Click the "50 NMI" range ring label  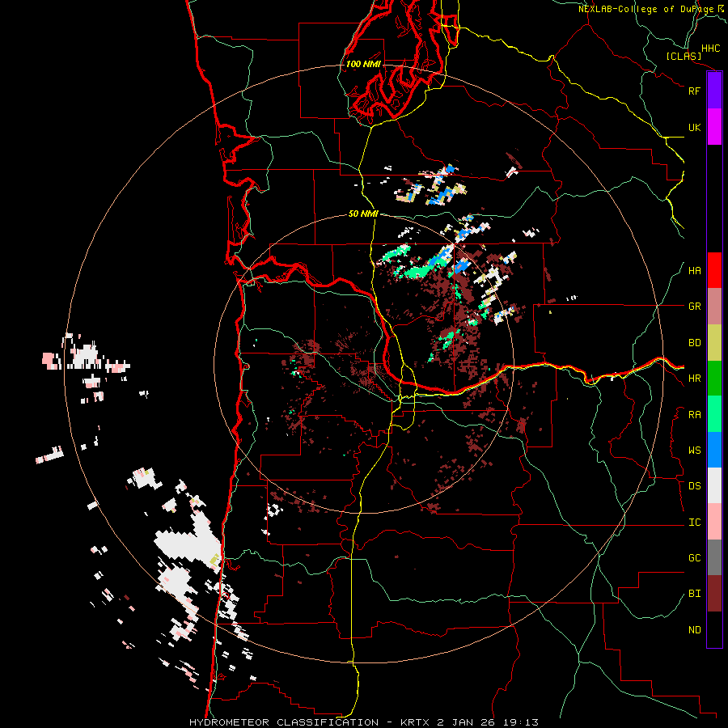(x=363, y=214)
